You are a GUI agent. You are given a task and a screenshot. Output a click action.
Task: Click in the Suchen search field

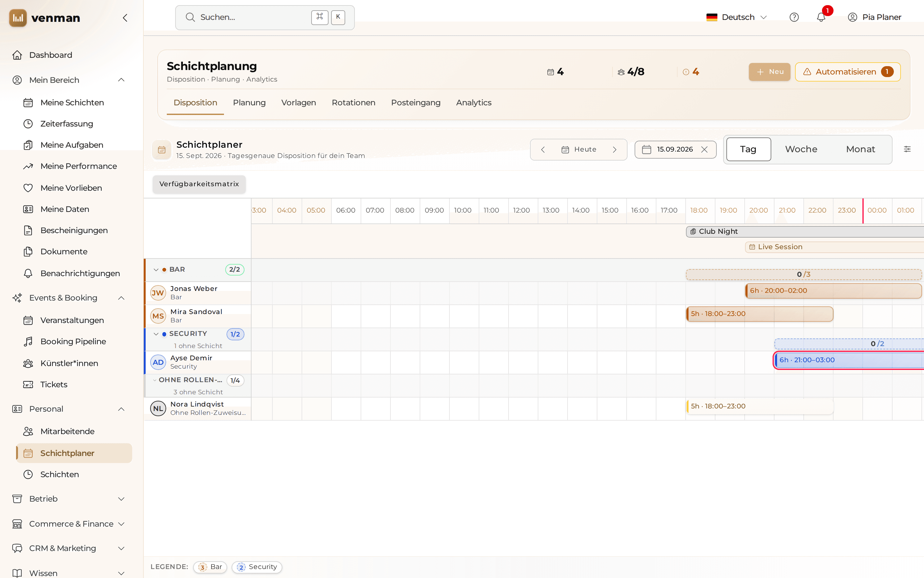click(265, 18)
